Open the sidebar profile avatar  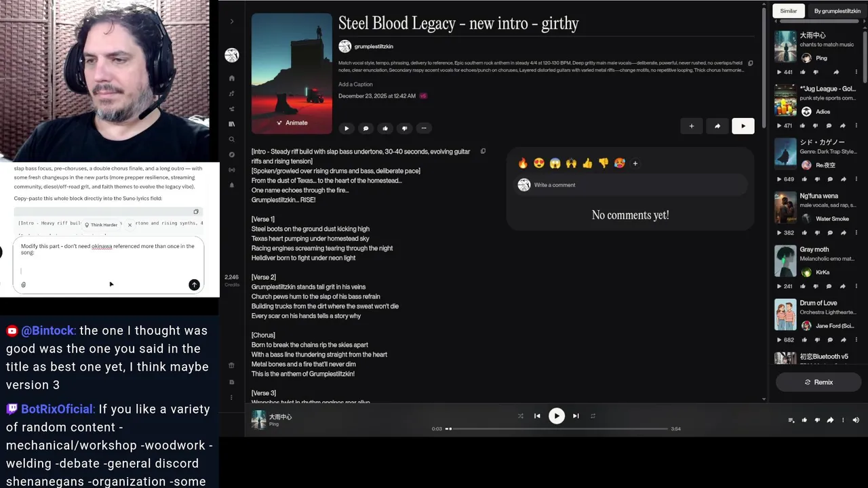pos(232,56)
